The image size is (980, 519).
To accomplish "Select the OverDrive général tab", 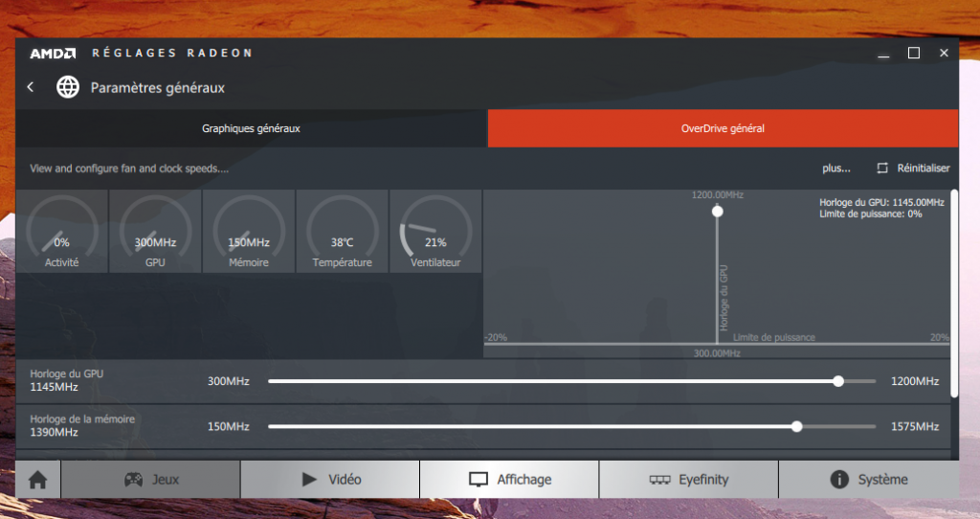I will click(x=724, y=129).
